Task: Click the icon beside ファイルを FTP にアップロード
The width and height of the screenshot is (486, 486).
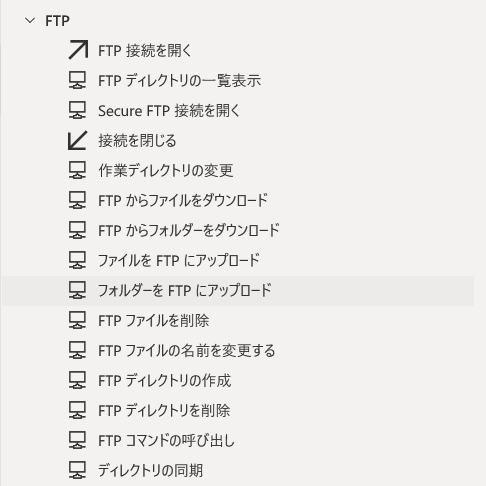Action: point(77,260)
